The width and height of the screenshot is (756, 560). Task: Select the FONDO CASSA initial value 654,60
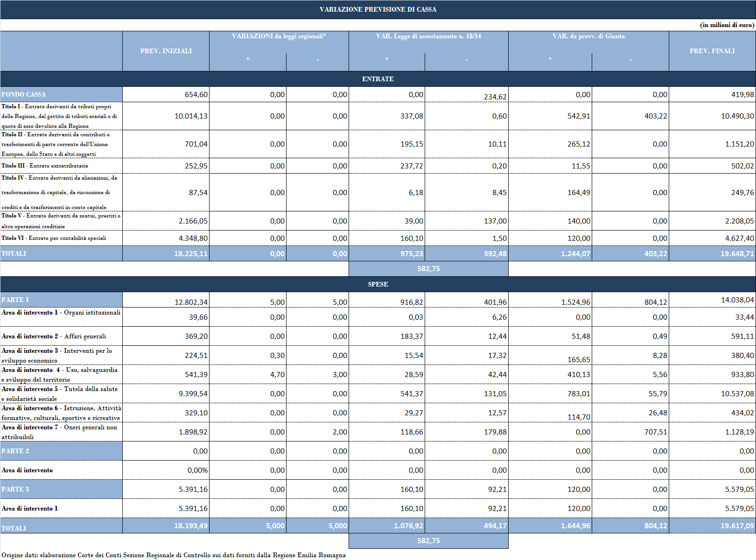click(x=196, y=94)
